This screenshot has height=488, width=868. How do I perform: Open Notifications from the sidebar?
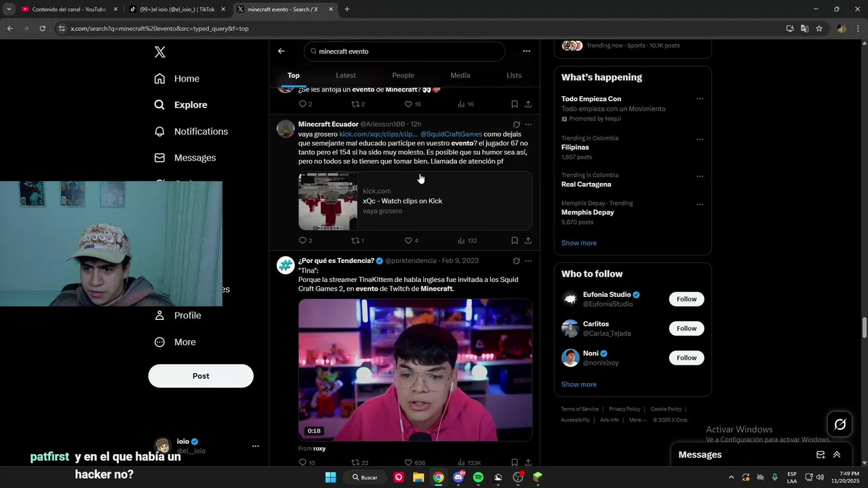[191, 131]
